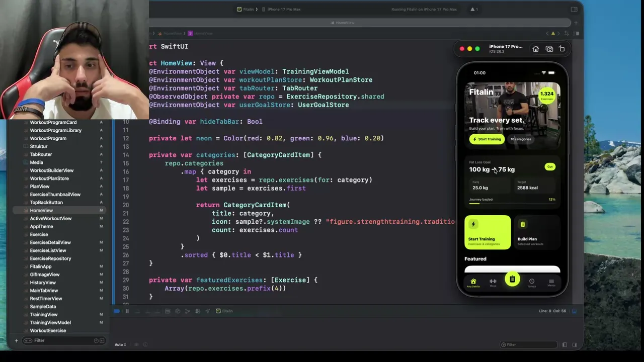This screenshot has width=644, height=362.
Task: Tap the 10 categories pill
Action: 521,139
